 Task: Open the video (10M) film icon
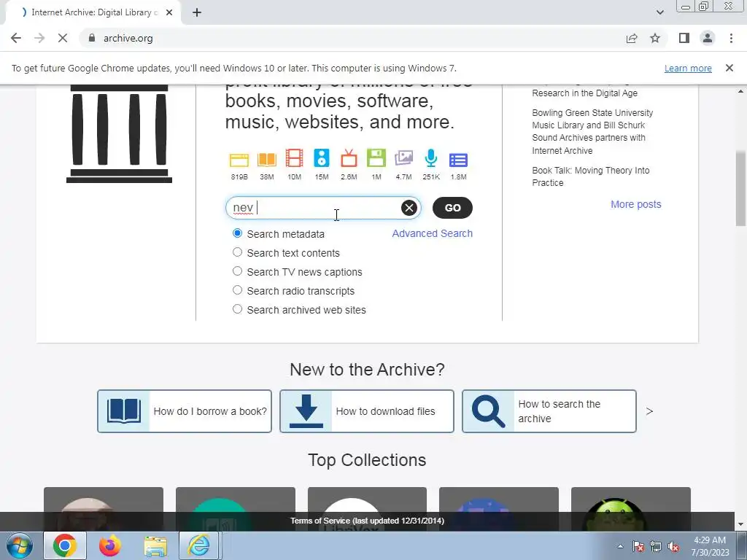[x=294, y=158]
